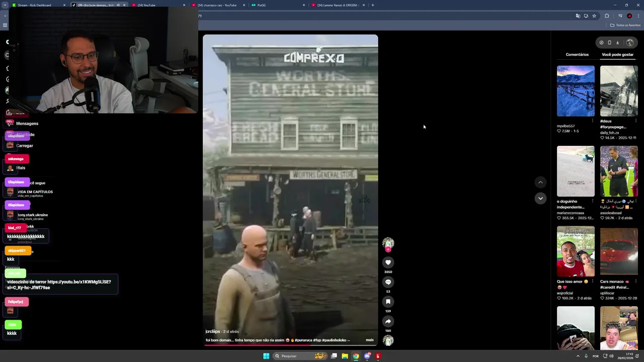Open the Que isso amor thumbnail
The height and width of the screenshot is (362, 644).
[576, 251]
